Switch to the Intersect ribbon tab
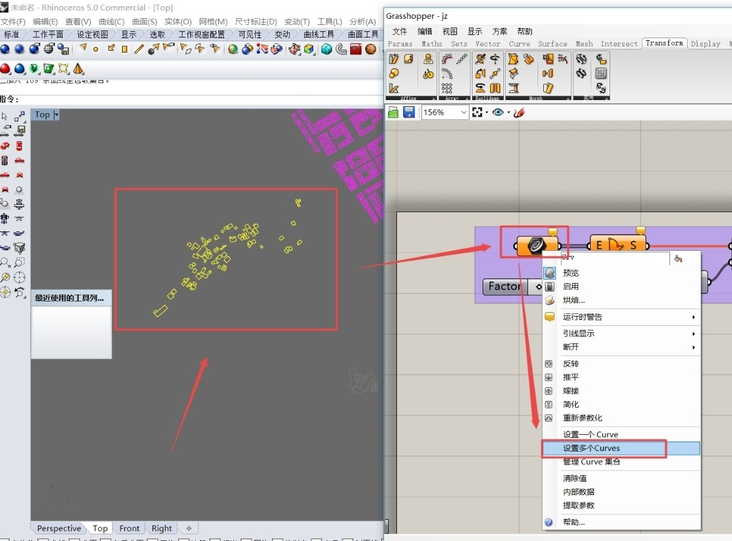This screenshot has width=732, height=541. (x=619, y=43)
